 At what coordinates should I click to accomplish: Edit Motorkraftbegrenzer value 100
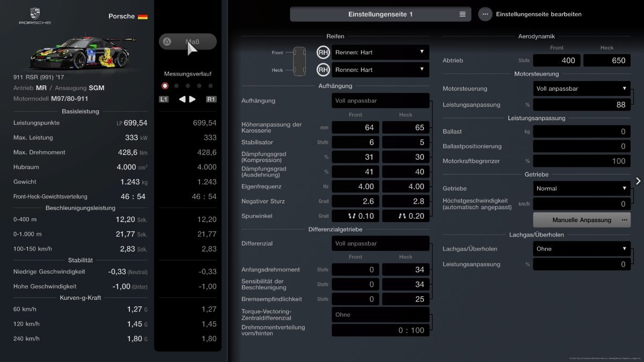[582, 161]
